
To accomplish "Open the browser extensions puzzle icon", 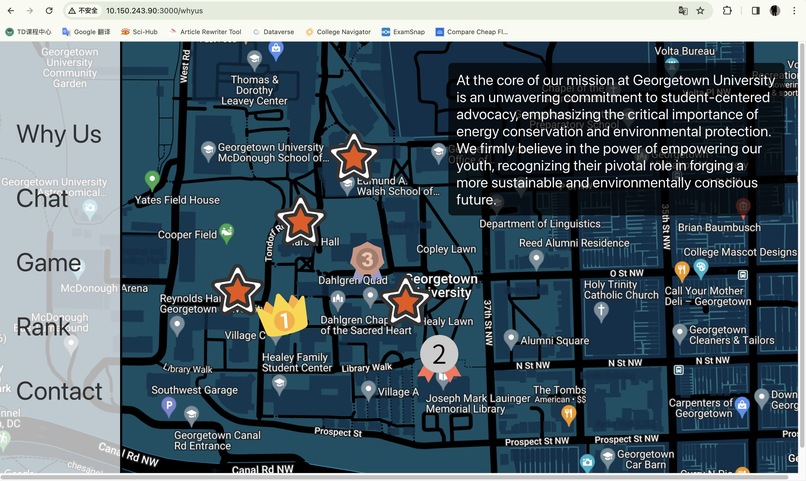I will point(727,10).
